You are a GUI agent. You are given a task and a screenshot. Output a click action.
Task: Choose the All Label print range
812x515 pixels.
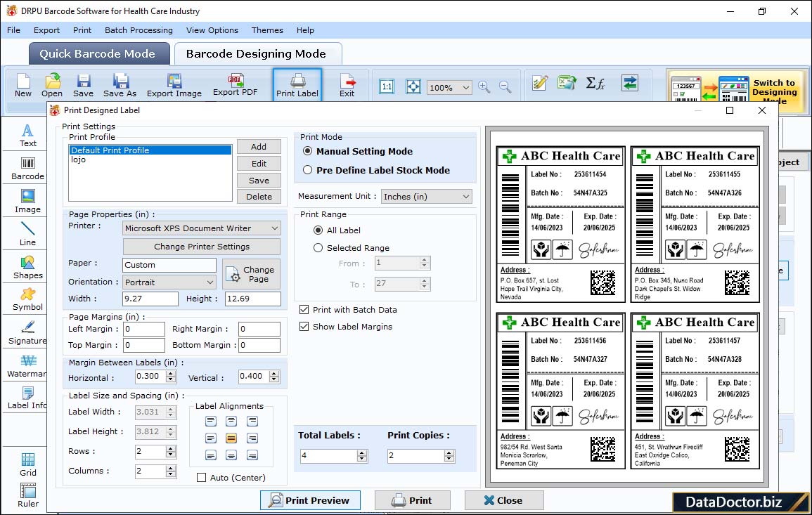pyautogui.click(x=318, y=230)
